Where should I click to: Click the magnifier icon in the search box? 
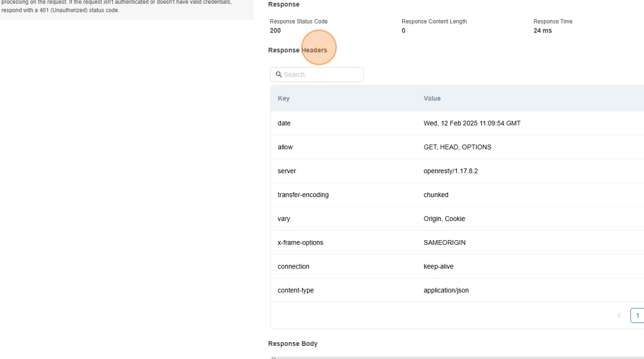(x=279, y=75)
